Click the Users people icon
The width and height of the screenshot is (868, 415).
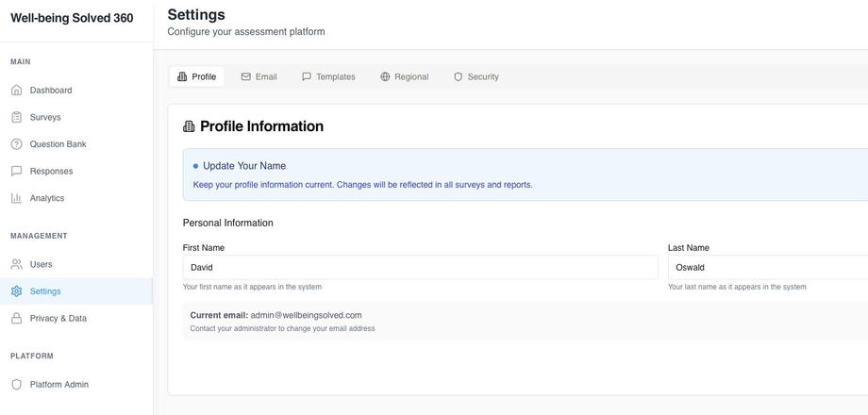[16, 264]
